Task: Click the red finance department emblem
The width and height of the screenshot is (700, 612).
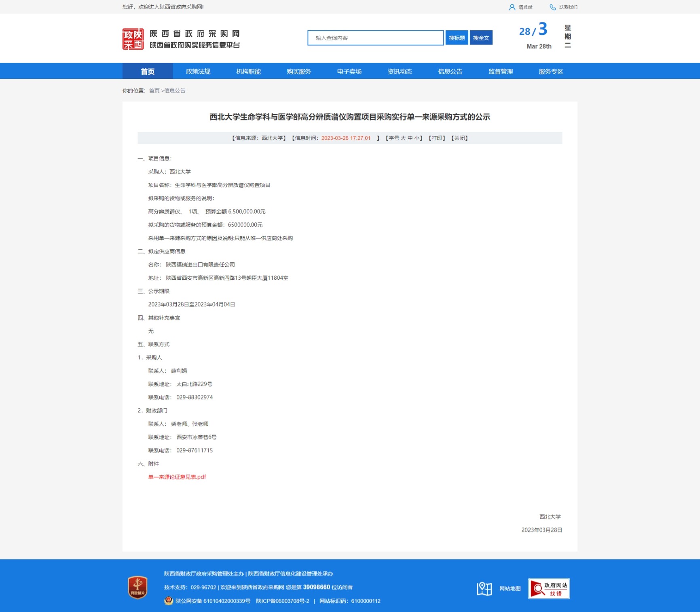Action: point(137,587)
